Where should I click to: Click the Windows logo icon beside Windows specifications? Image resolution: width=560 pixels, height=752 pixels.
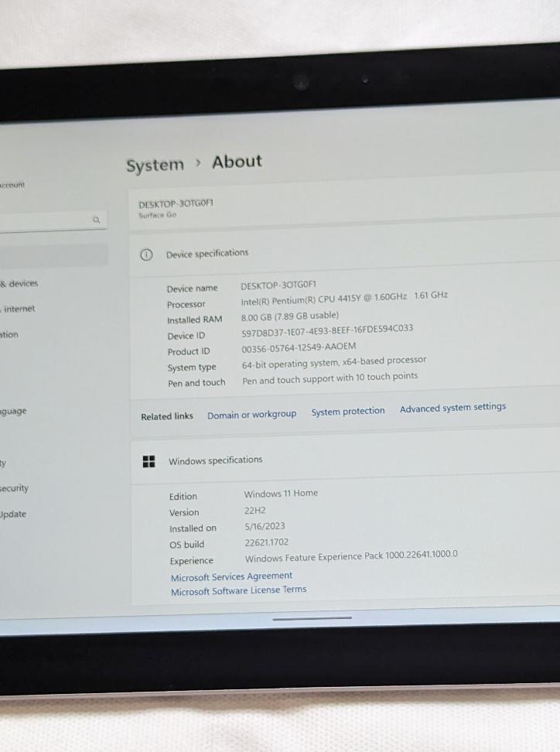(x=149, y=461)
